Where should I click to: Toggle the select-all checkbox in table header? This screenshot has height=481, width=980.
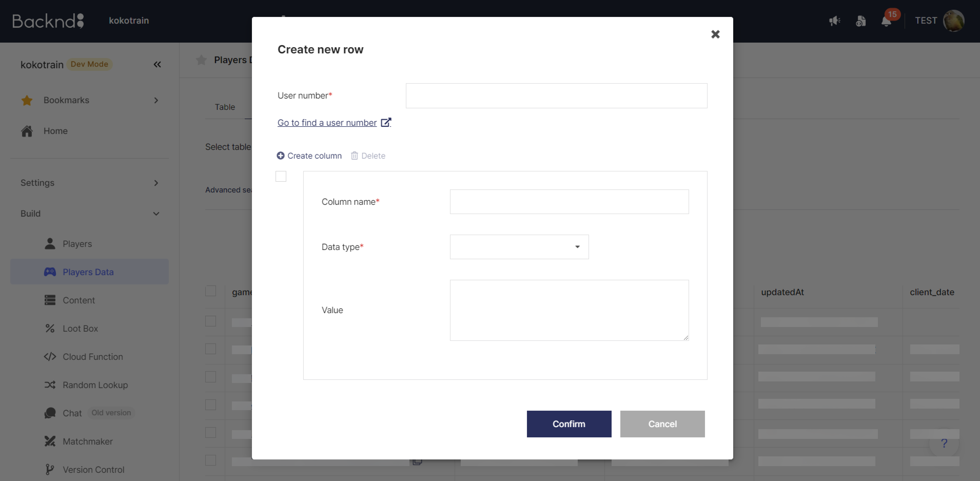(x=211, y=291)
